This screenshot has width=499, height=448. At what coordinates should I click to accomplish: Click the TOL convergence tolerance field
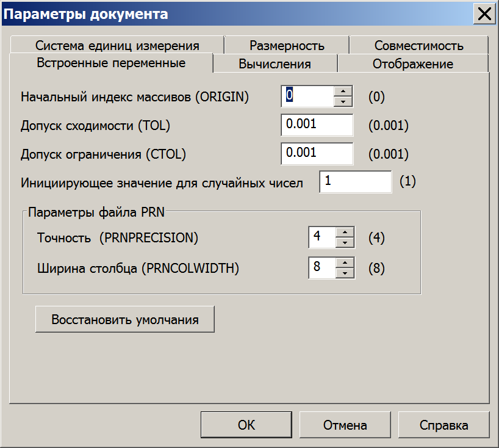coord(317,125)
